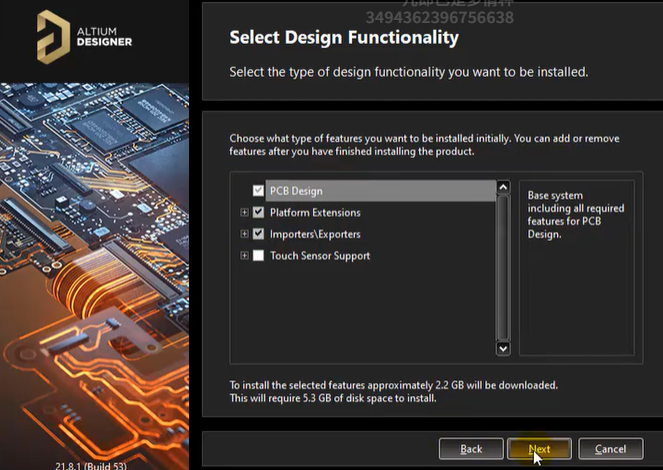Select the Touch Sensor Support label

click(x=320, y=256)
